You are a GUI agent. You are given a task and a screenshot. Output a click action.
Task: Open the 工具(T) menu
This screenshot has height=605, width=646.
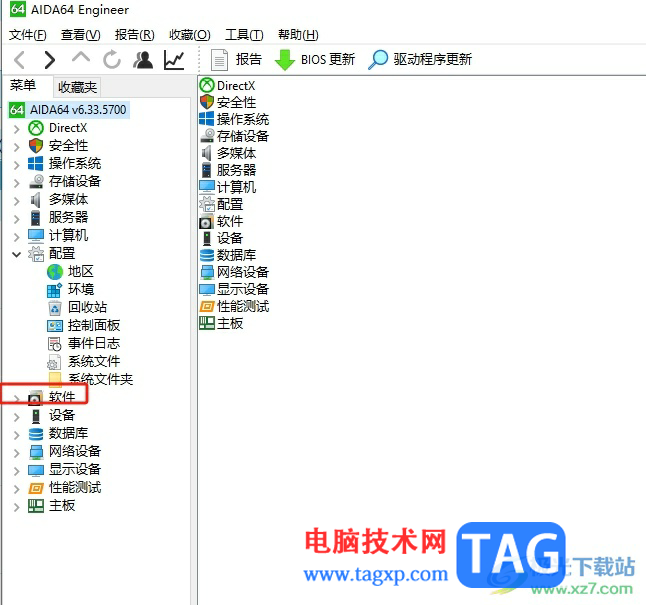(244, 35)
